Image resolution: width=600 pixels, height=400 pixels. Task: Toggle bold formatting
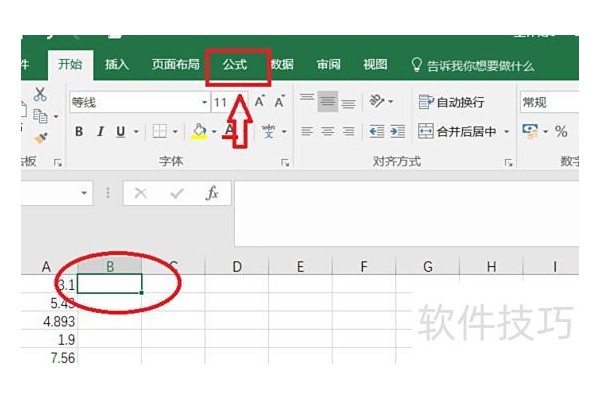point(79,131)
